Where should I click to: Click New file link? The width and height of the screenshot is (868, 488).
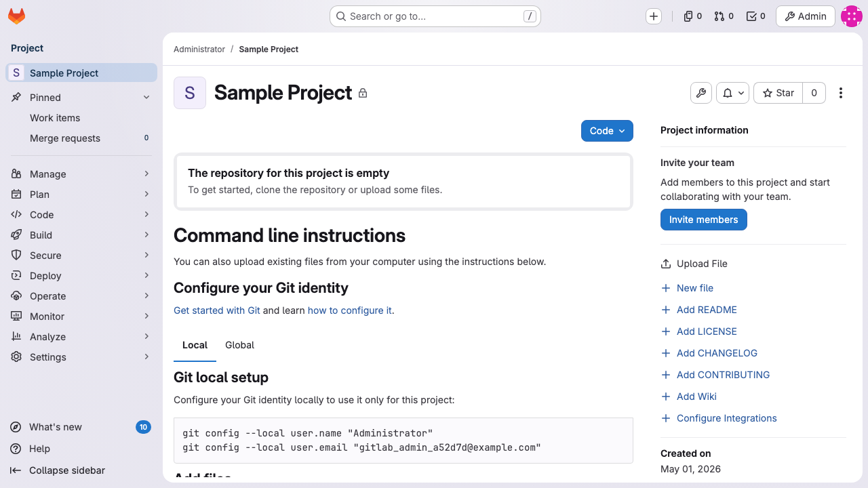(x=687, y=288)
